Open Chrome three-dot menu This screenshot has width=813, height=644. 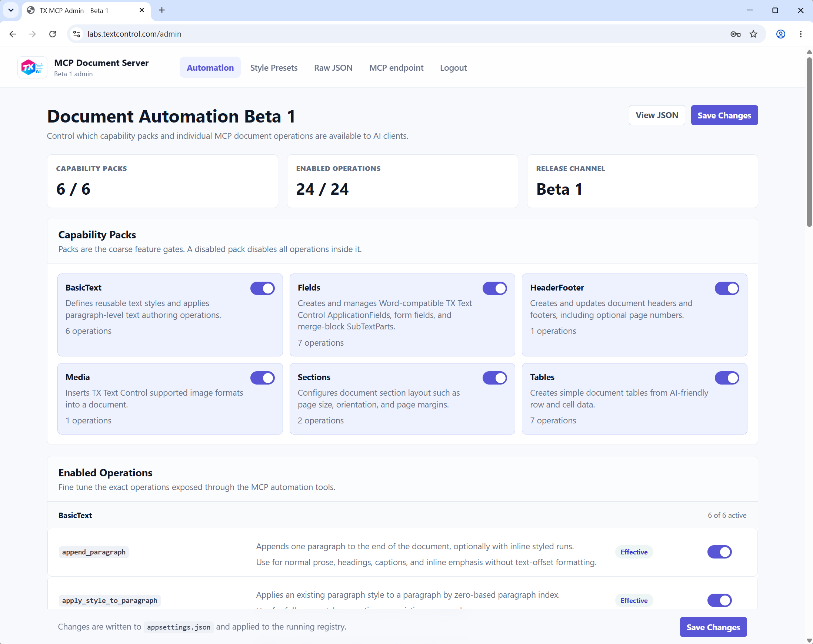[x=800, y=34]
